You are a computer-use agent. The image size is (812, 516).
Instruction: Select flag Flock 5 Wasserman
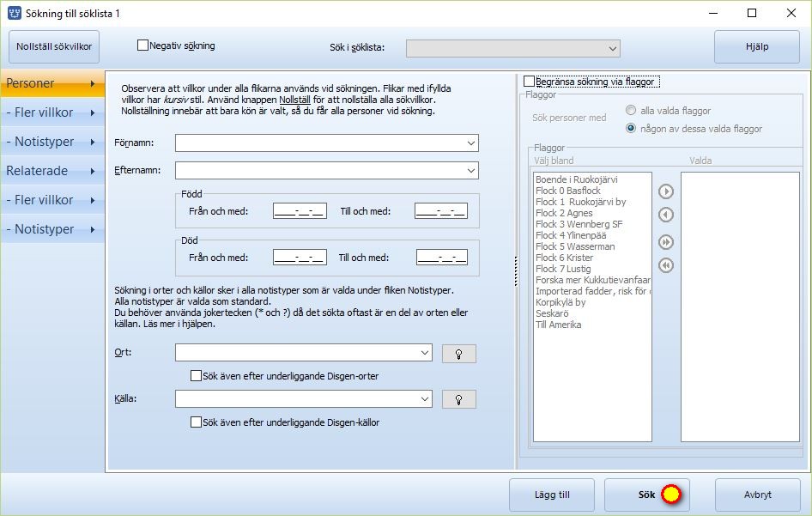(575, 246)
